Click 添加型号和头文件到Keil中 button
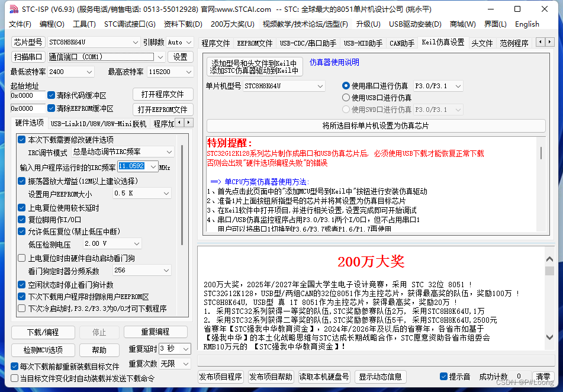563x392 pixels. pos(255,67)
